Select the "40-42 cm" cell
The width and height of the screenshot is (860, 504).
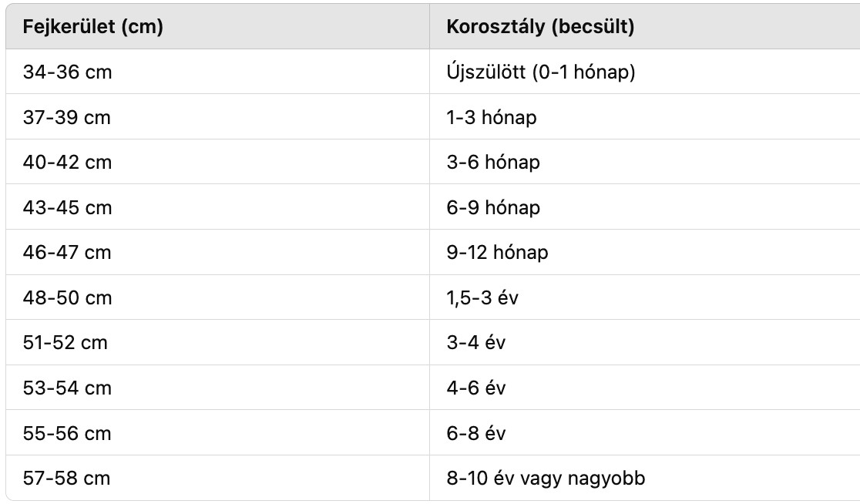[67, 163]
